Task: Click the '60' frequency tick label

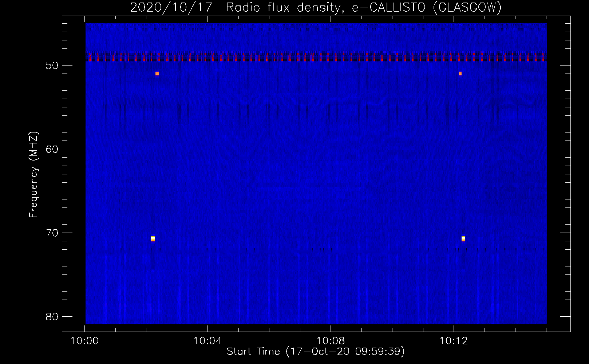Action: point(52,149)
